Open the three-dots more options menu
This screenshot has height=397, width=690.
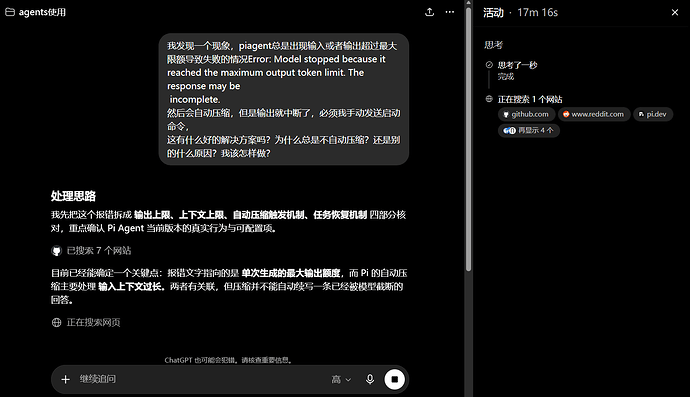[x=449, y=12]
